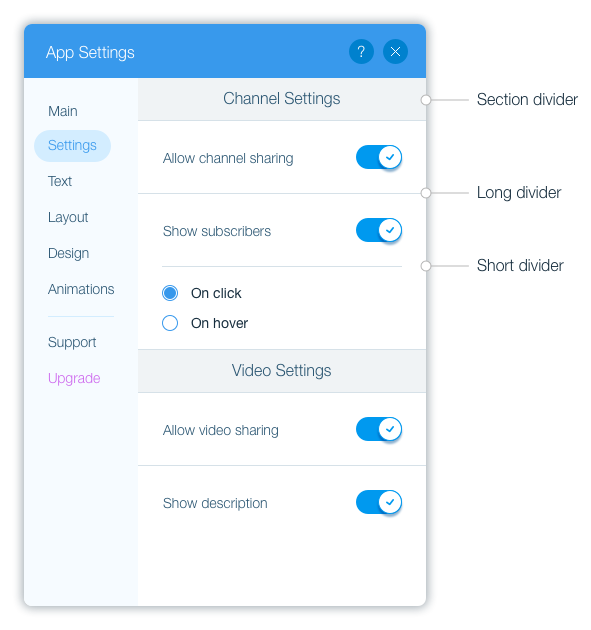Turn off Allow video sharing switch
This screenshot has width=591, height=630.
pos(379,429)
